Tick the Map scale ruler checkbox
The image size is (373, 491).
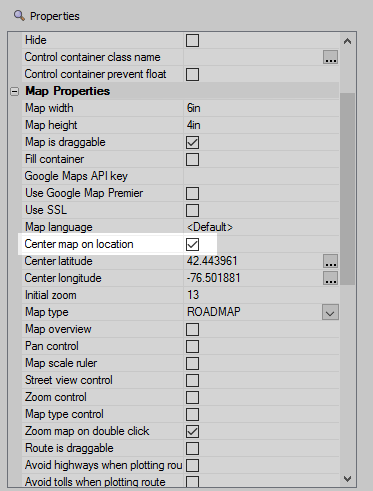192,363
